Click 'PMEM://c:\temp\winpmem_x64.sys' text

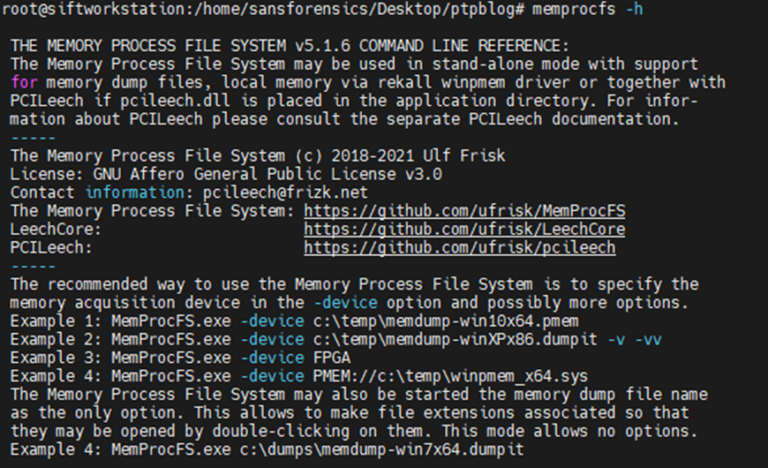[451, 376]
